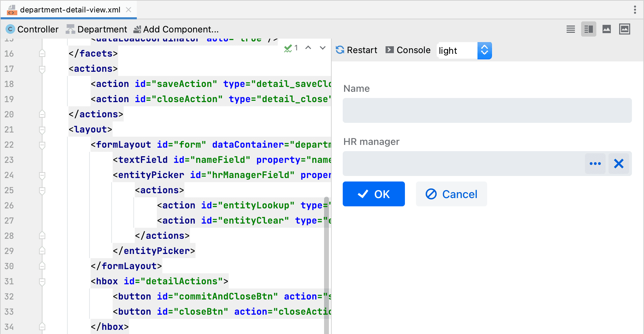
Task: Click Add Component toolbar item
Action: click(x=176, y=29)
